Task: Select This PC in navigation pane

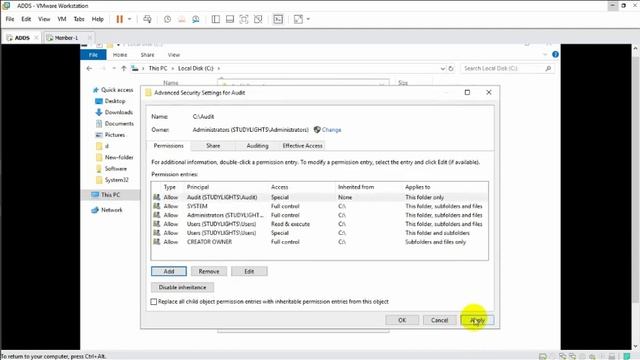Action: point(110,195)
